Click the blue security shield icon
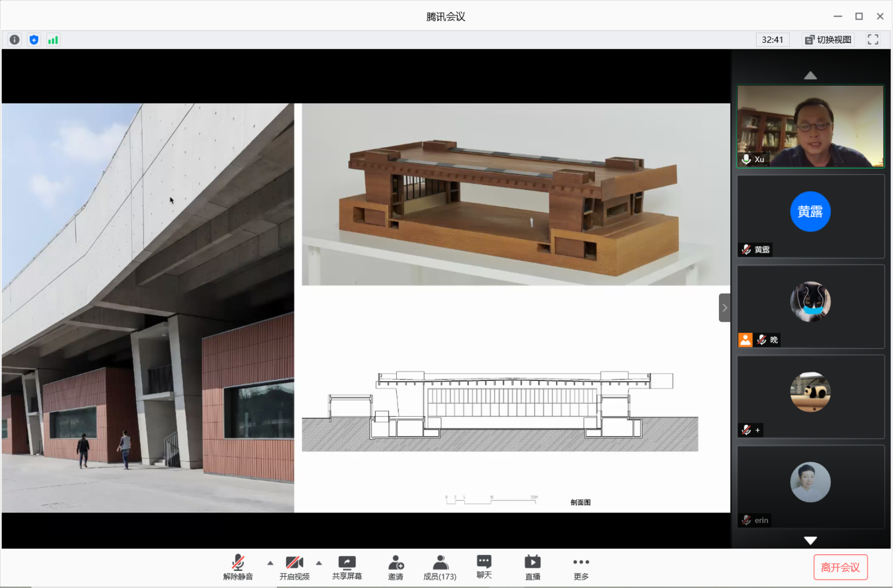This screenshot has width=893, height=588. tap(34, 40)
